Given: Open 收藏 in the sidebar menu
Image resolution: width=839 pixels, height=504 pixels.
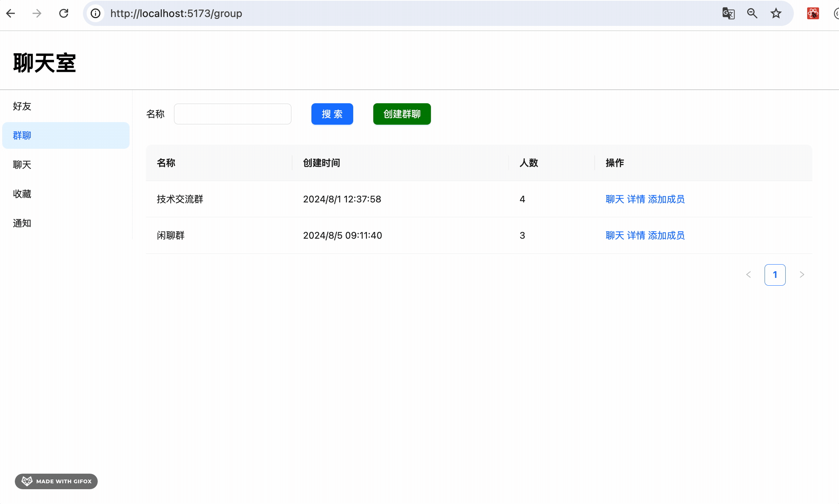Looking at the screenshot, I should pyautogui.click(x=22, y=194).
